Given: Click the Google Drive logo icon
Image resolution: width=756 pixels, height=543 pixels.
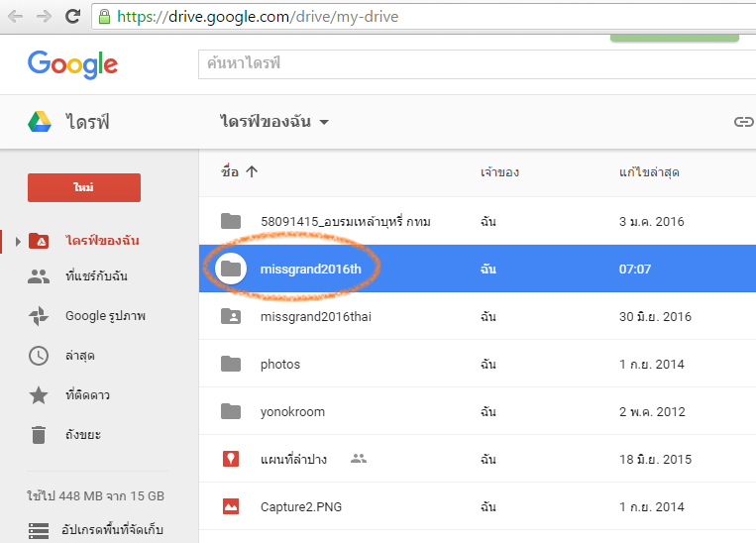Looking at the screenshot, I should click(x=40, y=122).
